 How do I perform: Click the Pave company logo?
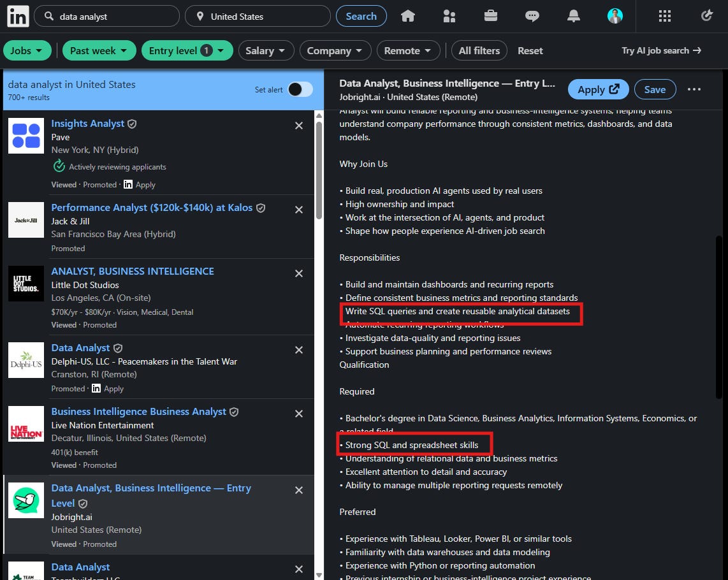26,136
